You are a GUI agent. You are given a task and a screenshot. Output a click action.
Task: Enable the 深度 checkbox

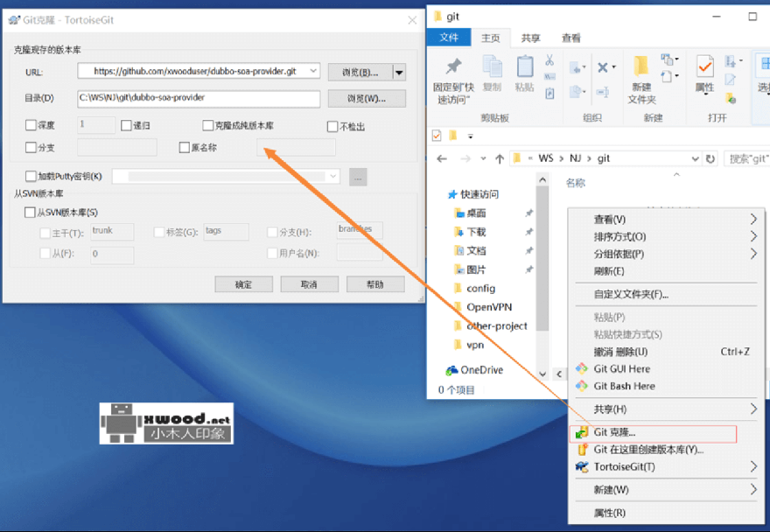point(31,125)
